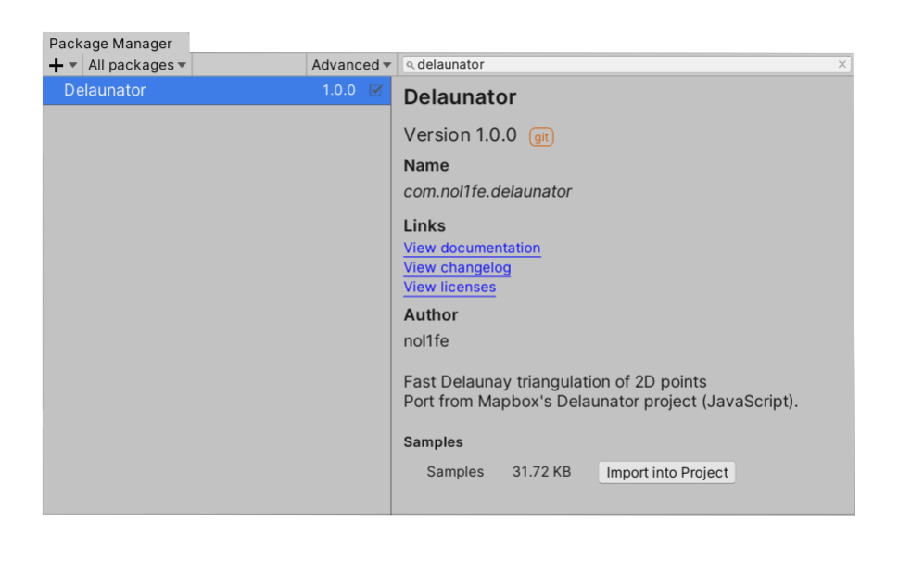Click the git tag badge
This screenshot has width=924, height=575.
click(541, 137)
